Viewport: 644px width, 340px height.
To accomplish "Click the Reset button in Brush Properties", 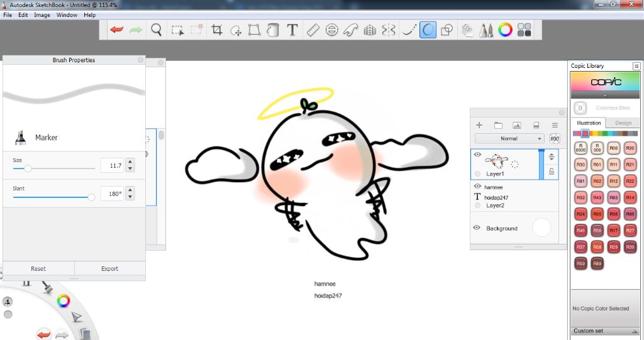I will point(38,268).
